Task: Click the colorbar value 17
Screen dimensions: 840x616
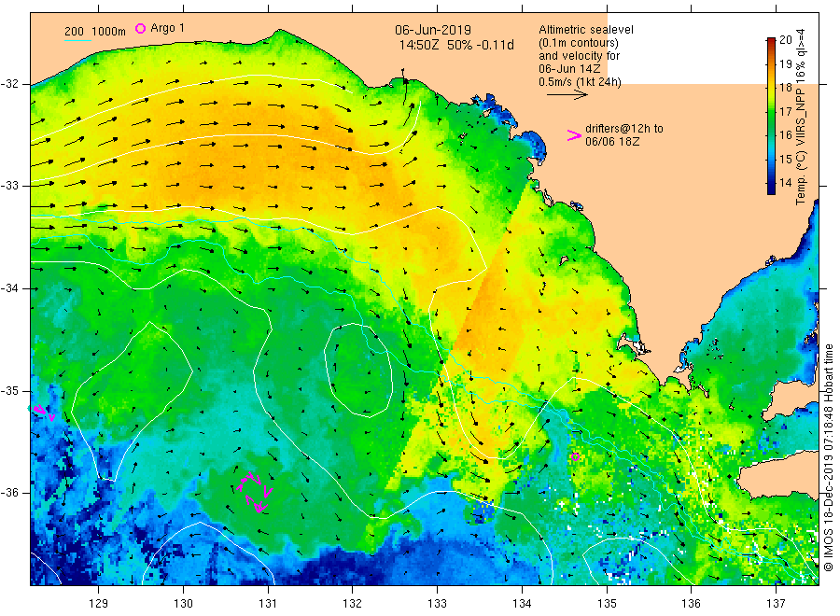Action: pos(785,111)
